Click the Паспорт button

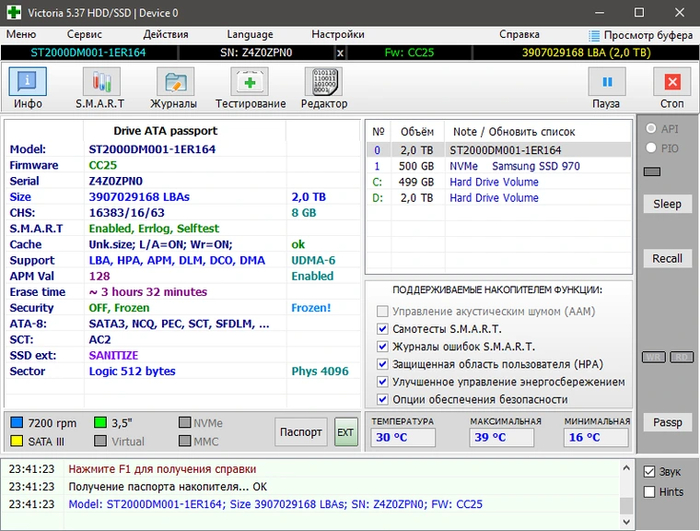[x=301, y=432]
